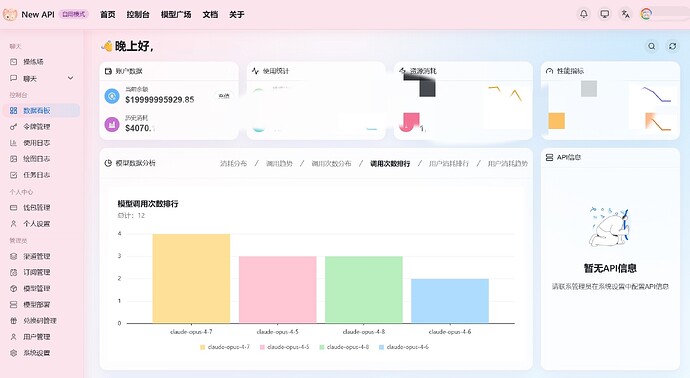
Task: Open 文档 in top navigation
Action: [210, 15]
